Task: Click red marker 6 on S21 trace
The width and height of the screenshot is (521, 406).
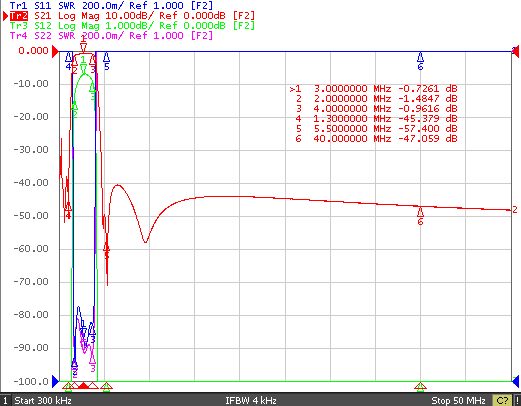Action: pyautogui.click(x=420, y=216)
